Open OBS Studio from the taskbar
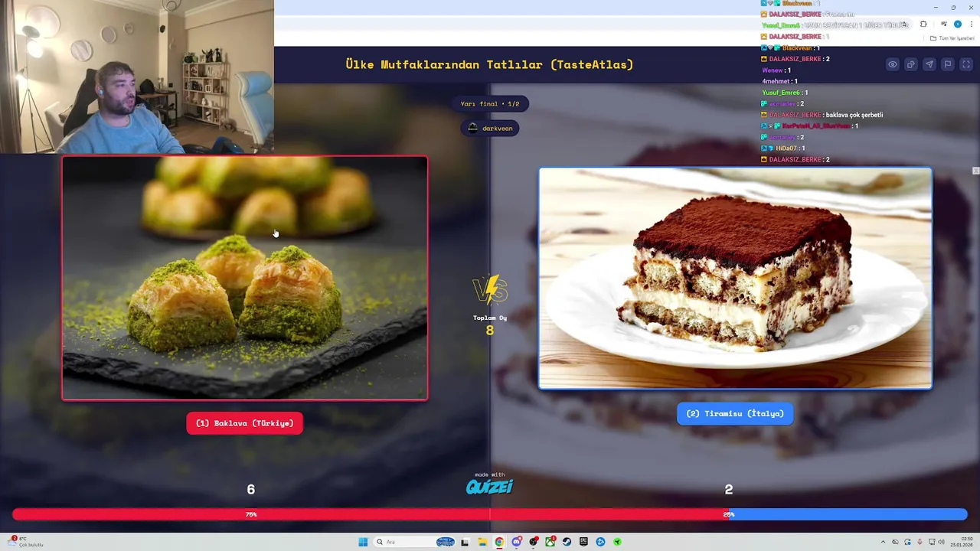Image resolution: width=980 pixels, height=551 pixels. pos(534,542)
